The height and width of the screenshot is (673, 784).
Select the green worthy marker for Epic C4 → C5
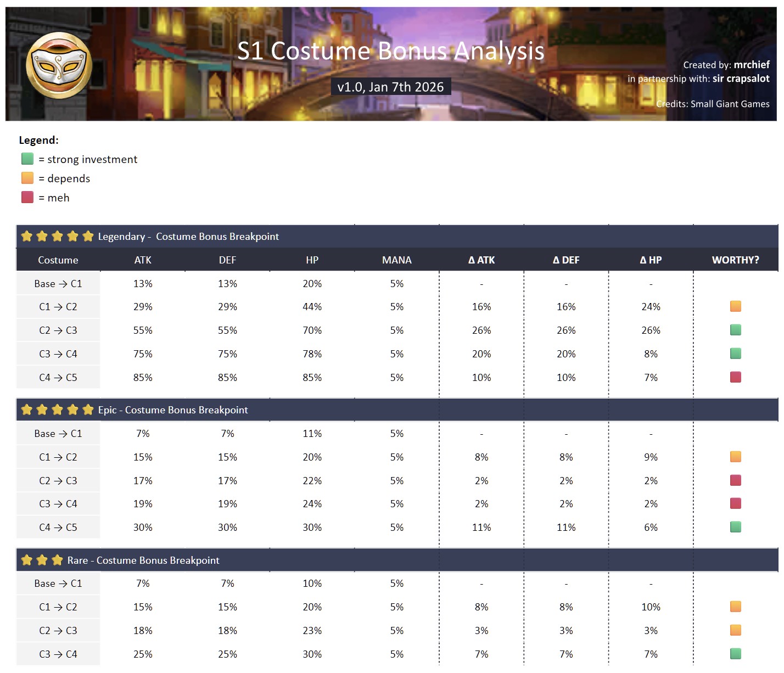tap(735, 527)
